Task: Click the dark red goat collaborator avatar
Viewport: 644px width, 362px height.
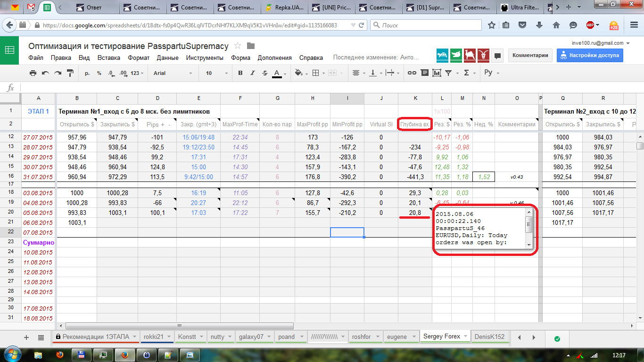Action: coord(484,55)
